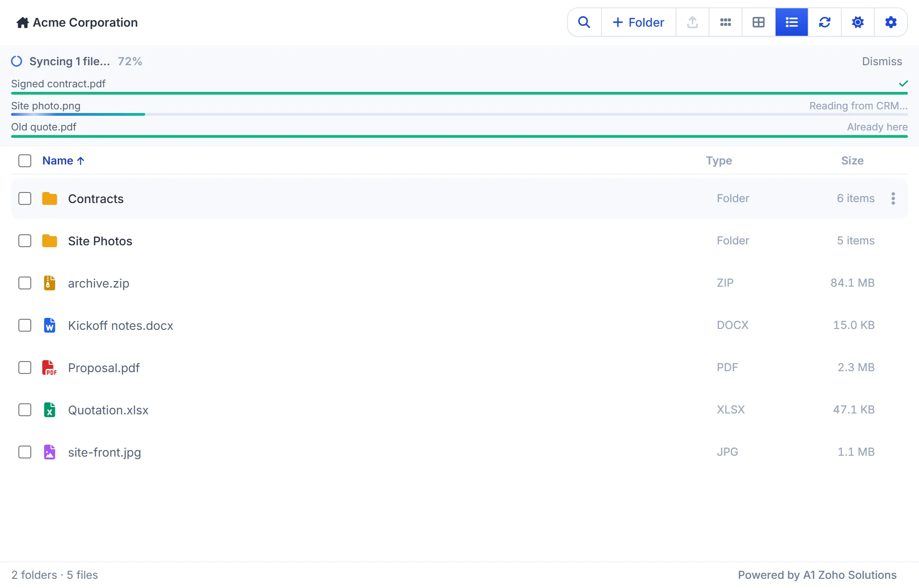919x588 pixels.
Task: Click the 'Already here' status text
Action: 877,127
